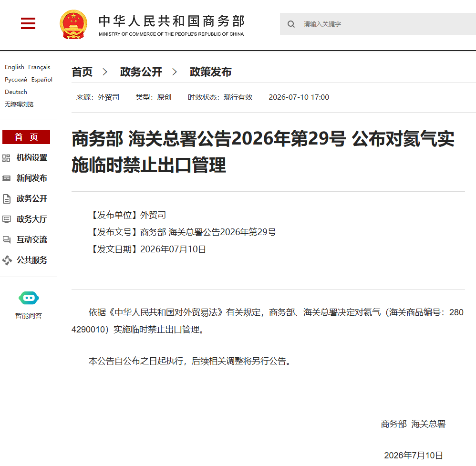Click breadcrumb chevron after 首页
The height and width of the screenshot is (466, 476).
click(x=105, y=72)
